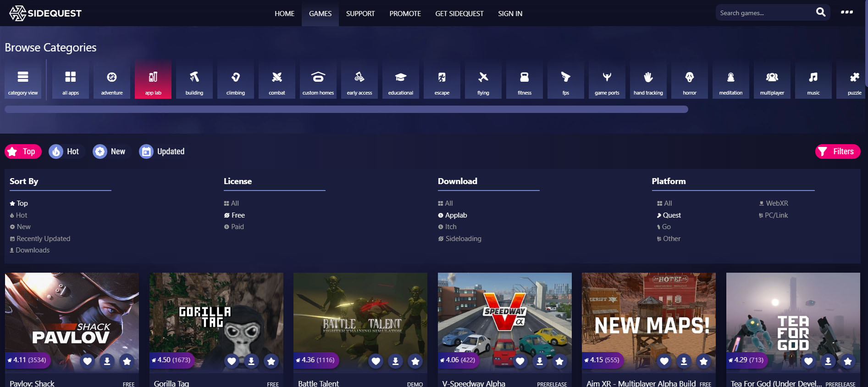Open the GAMES menu

(320, 13)
